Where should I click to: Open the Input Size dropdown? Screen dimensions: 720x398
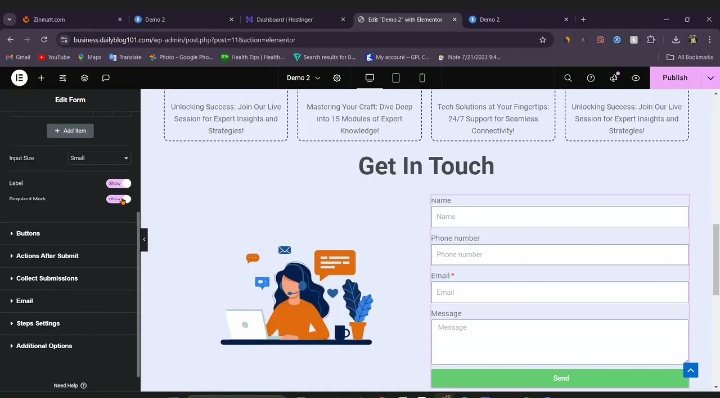[99, 158]
